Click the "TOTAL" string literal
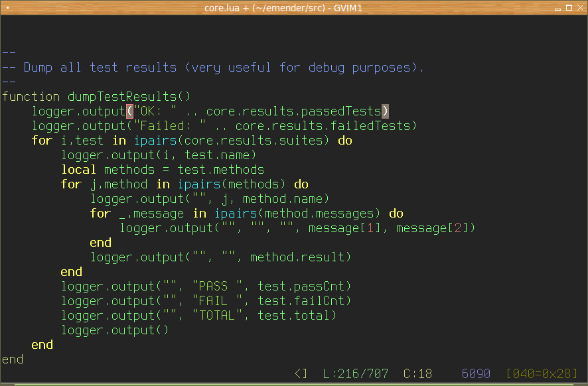The height and width of the screenshot is (386, 588). [x=213, y=316]
